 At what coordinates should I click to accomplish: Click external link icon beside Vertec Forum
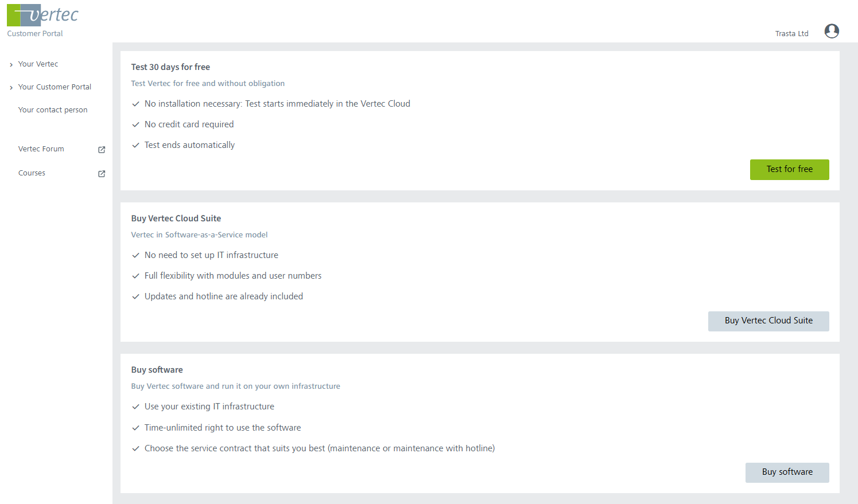pos(102,150)
